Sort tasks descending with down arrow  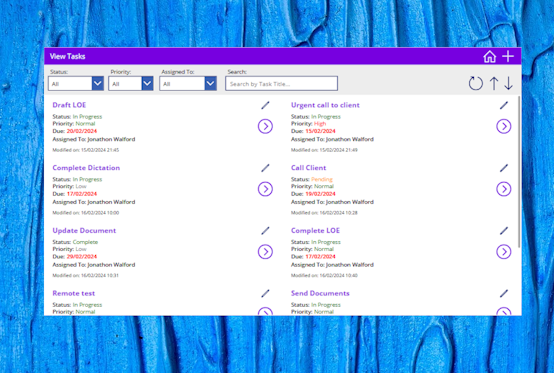(x=508, y=83)
